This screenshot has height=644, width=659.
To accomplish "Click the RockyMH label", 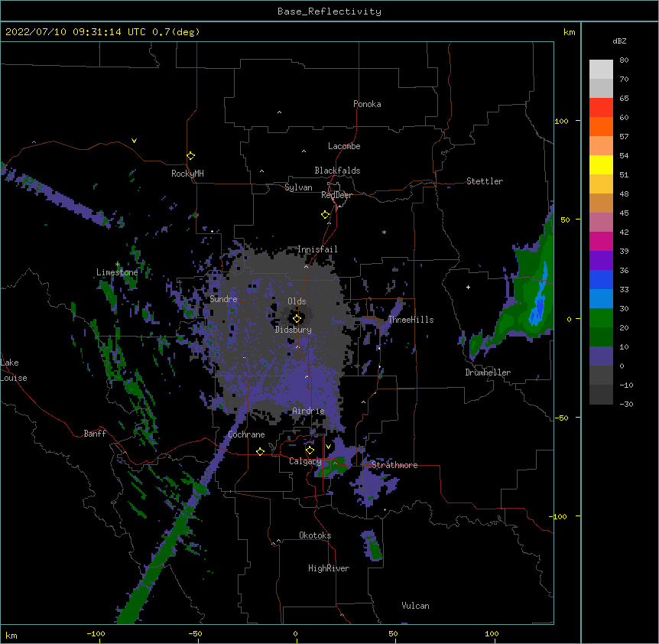I will tap(187, 174).
